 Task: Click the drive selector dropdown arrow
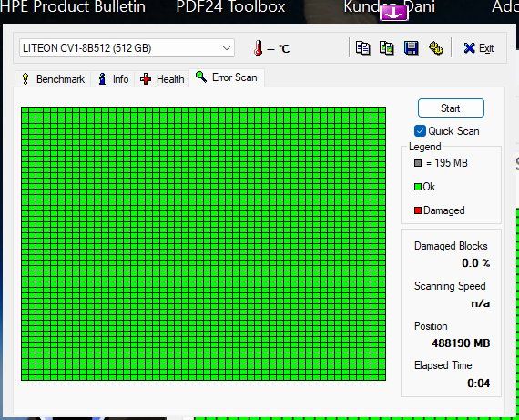point(227,48)
